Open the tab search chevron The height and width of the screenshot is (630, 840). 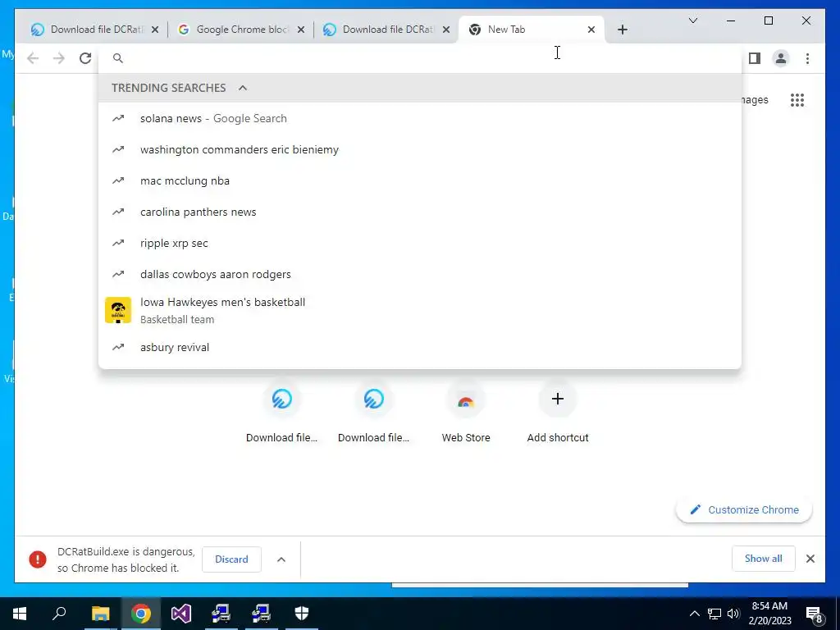(x=692, y=21)
